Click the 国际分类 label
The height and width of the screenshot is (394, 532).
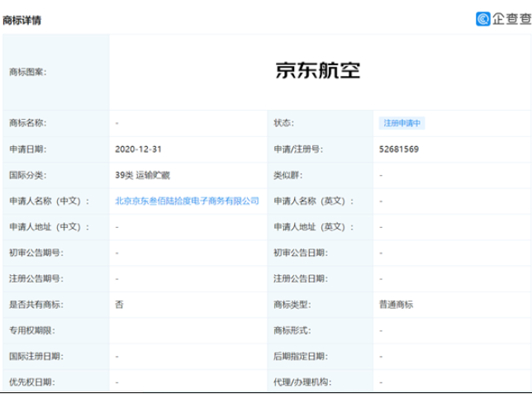pos(28,175)
